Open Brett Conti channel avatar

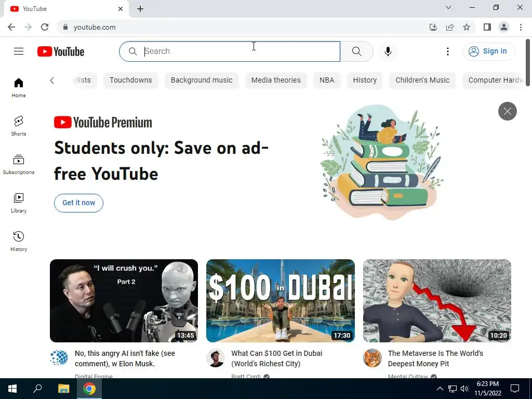[216, 358]
